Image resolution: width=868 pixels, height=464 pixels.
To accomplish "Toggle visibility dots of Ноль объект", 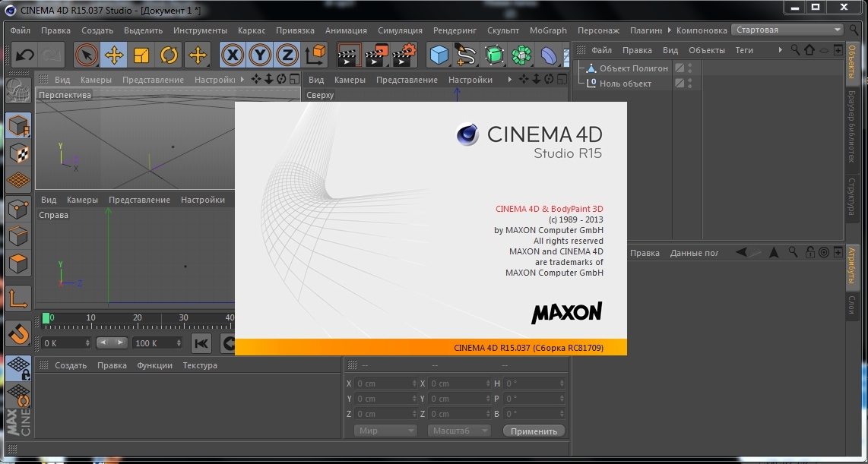I will [689, 84].
